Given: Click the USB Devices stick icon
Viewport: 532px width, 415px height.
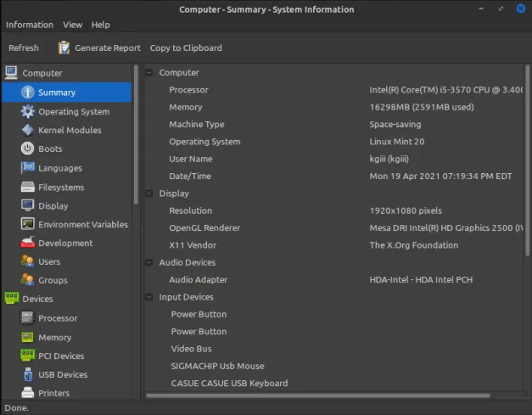Looking at the screenshot, I should (x=28, y=374).
